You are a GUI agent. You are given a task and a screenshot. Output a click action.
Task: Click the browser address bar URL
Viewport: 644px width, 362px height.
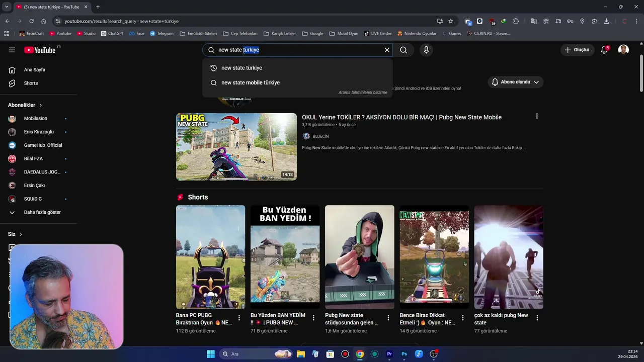click(121, 21)
